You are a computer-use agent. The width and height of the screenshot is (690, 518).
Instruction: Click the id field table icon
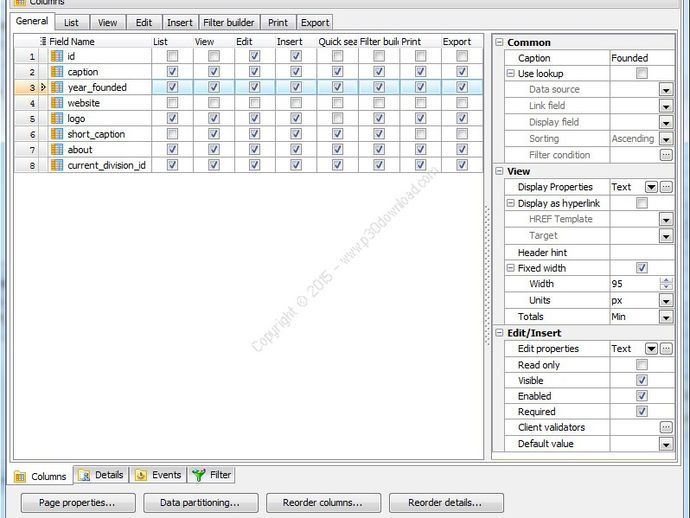(57, 56)
